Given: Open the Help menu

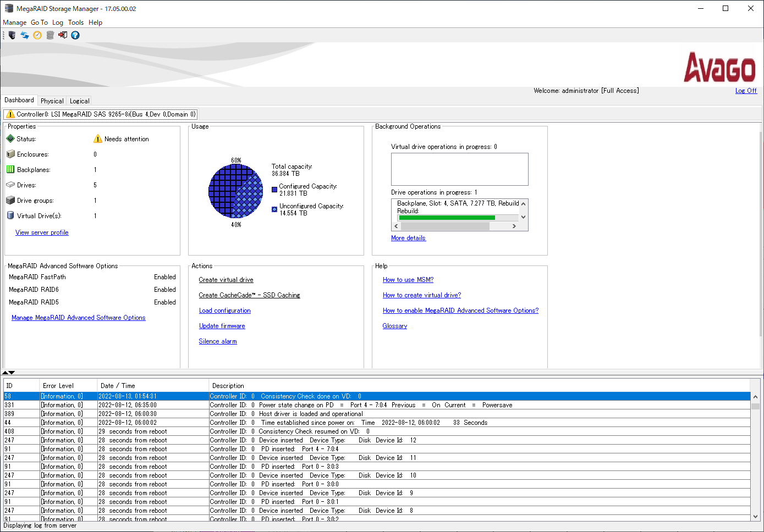Looking at the screenshot, I should coord(96,23).
